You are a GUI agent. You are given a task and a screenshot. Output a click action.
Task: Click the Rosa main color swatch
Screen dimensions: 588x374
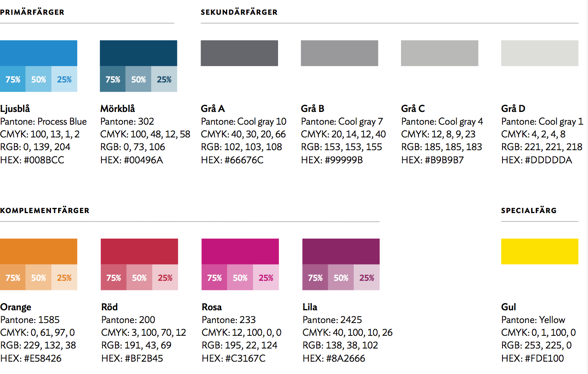pos(240,251)
